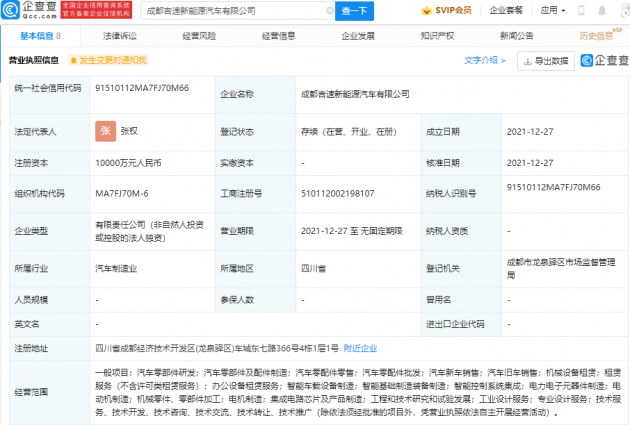The width and height of the screenshot is (630, 425).
Task: Select industry value 汽车制造业
Action: [116, 269]
